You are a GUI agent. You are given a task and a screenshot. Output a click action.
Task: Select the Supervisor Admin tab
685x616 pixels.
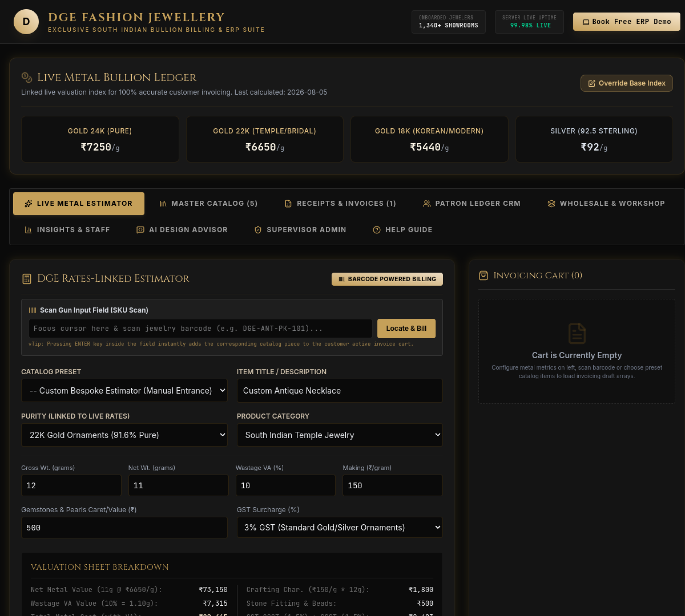(x=300, y=230)
